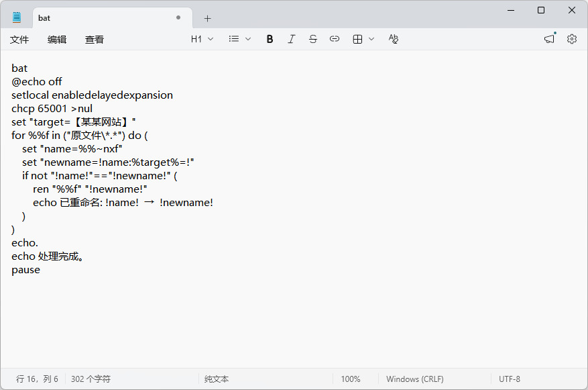Click the for loop line with 原文件

80,136
